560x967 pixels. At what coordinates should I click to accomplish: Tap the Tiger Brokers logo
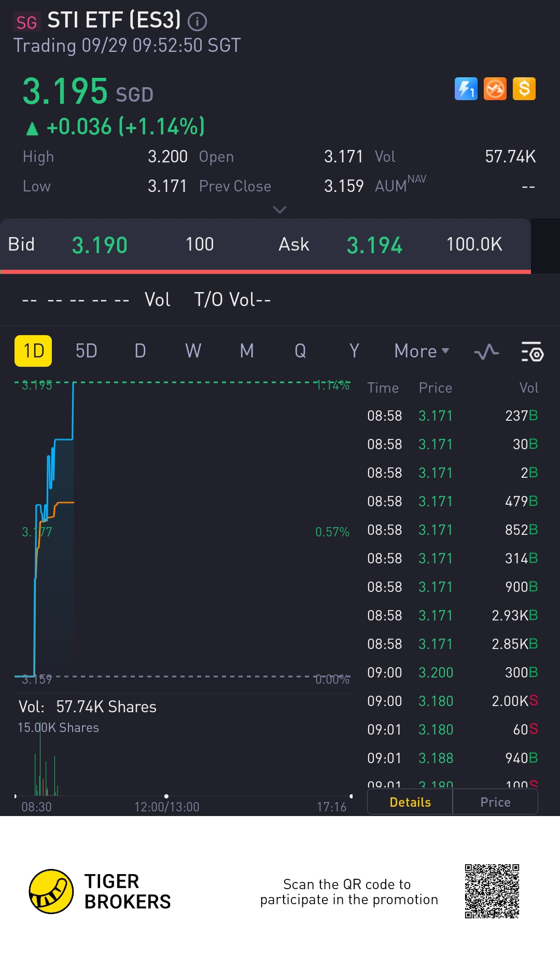(x=51, y=891)
